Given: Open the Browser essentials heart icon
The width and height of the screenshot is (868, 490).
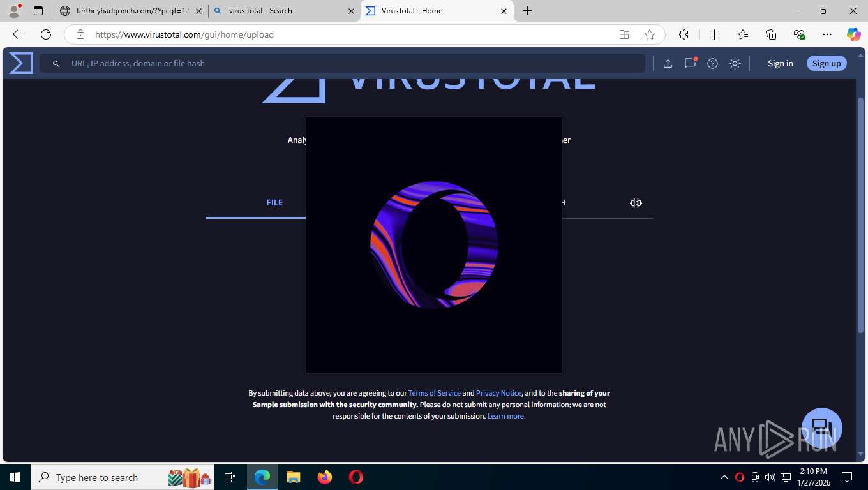Looking at the screenshot, I should [799, 34].
